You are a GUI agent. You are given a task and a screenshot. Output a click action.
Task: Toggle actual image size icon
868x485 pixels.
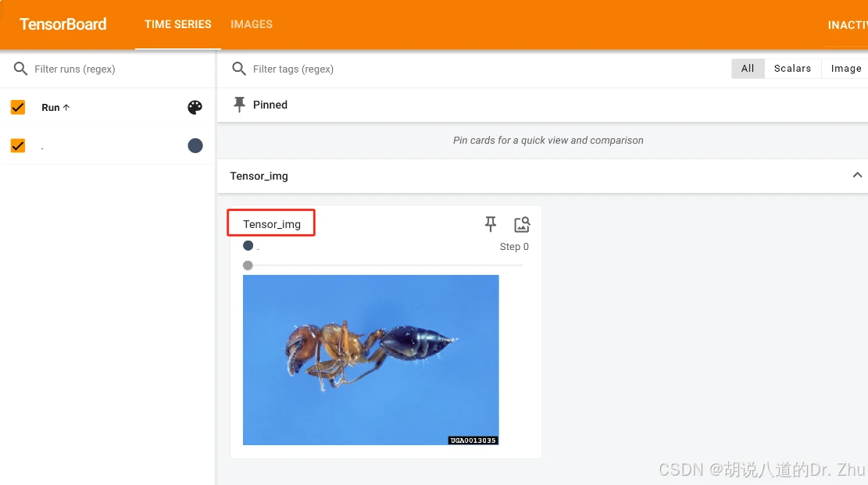(x=522, y=224)
